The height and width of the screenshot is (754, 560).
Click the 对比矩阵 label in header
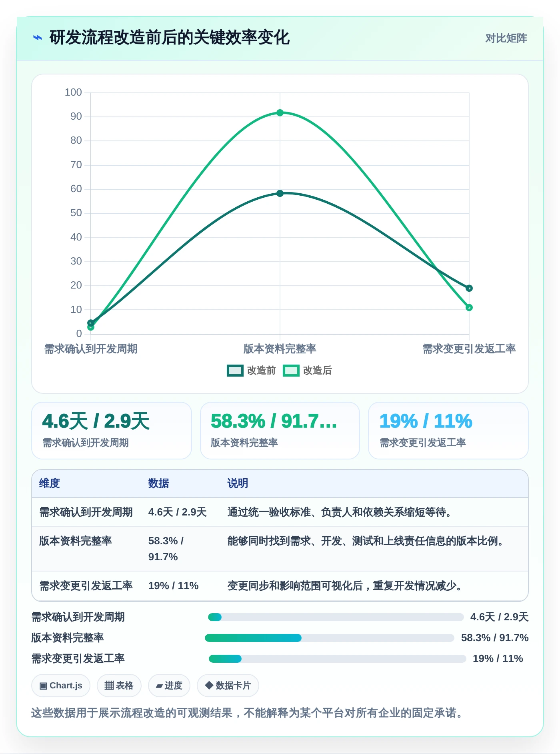click(x=506, y=38)
